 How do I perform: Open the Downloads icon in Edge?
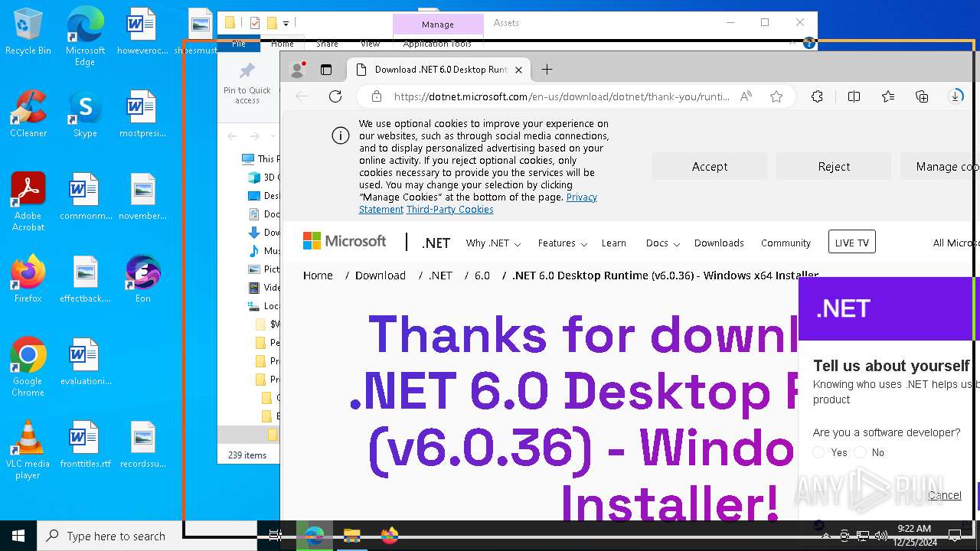(956, 96)
